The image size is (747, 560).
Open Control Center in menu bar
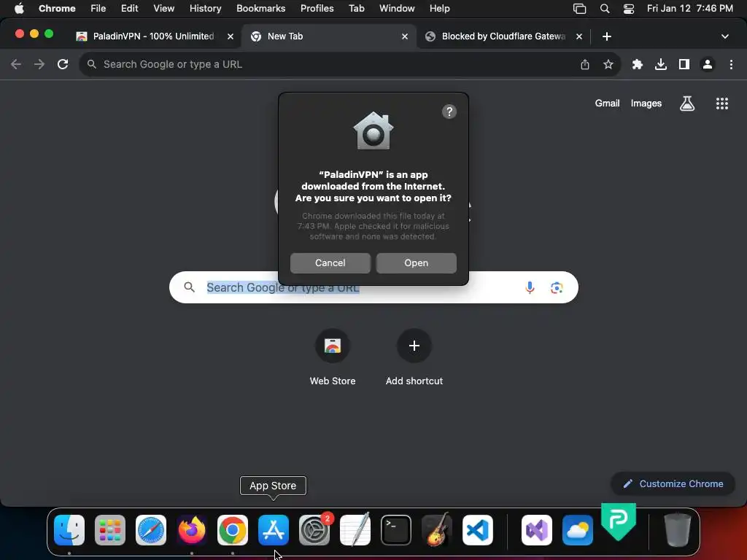point(629,9)
